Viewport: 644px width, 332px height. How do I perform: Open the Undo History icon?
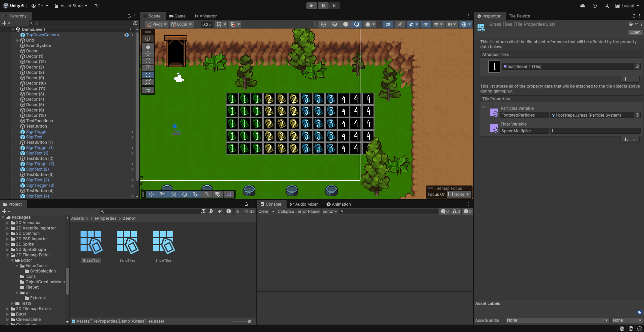pos(594,6)
